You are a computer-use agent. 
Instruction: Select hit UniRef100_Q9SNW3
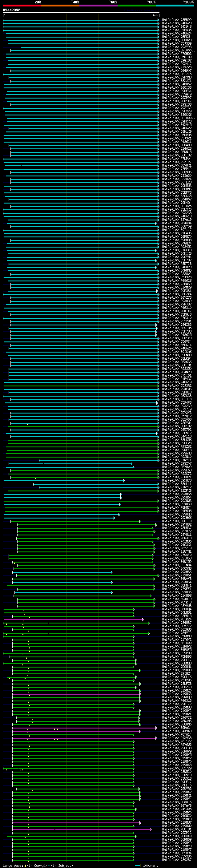(x=177, y=501)
